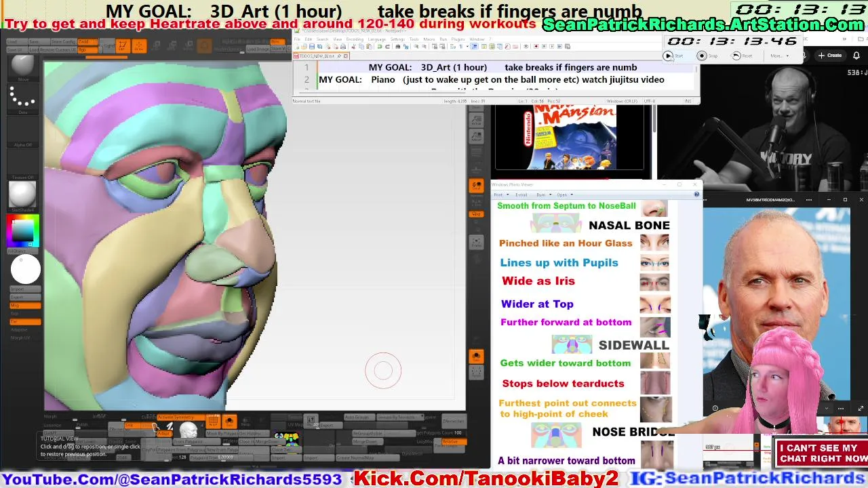Click Auto Groups button
The height and width of the screenshot is (488, 868).
tap(359, 417)
